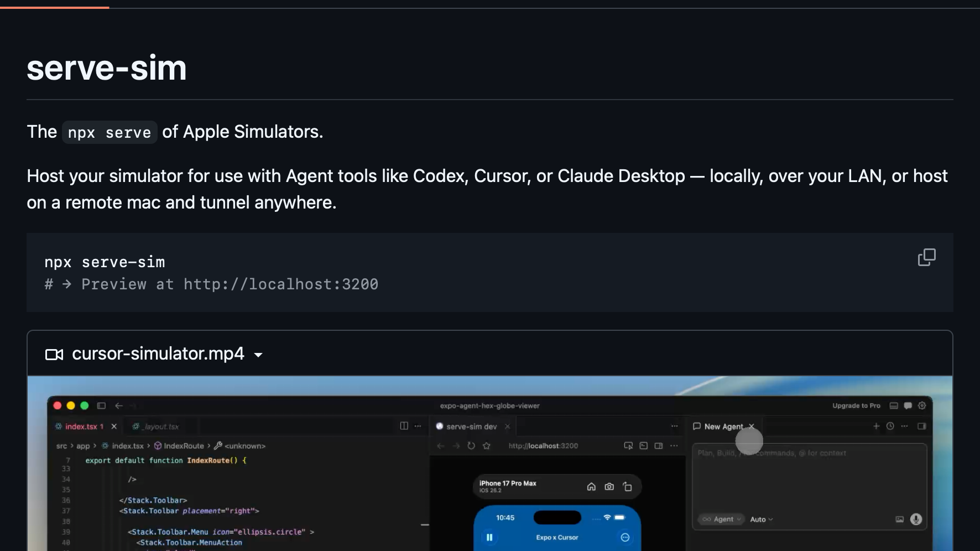Click the simulator Home button
This screenshot has height=551, width=980.
click(x=591, y=487)
